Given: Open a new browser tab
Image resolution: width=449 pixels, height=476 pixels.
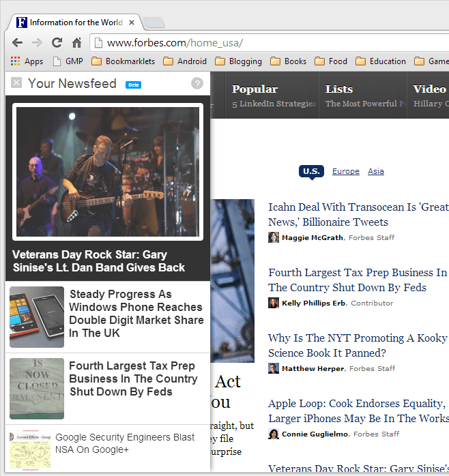Looking at the screenshot, I should click(154, 23).
